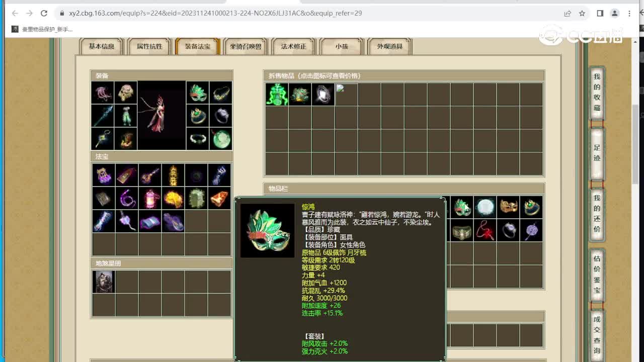Click the browser address bar URL
Viewport: 644px width, 362px height.
215,13
